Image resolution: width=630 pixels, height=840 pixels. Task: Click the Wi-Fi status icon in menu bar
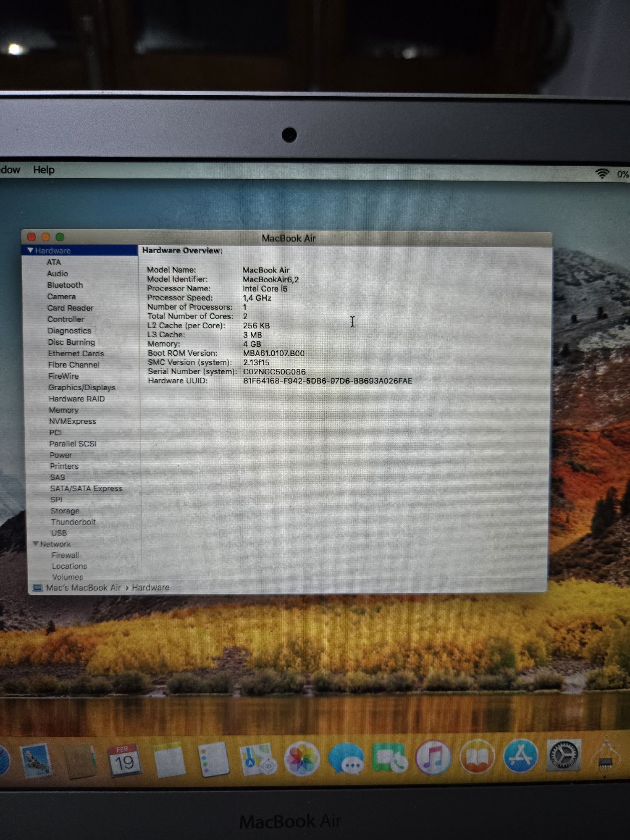coord(602,173)
